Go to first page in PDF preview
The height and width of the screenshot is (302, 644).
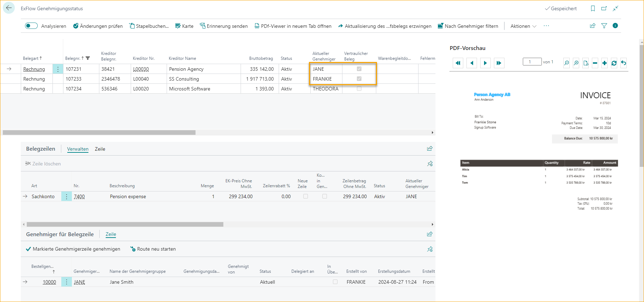458,63
